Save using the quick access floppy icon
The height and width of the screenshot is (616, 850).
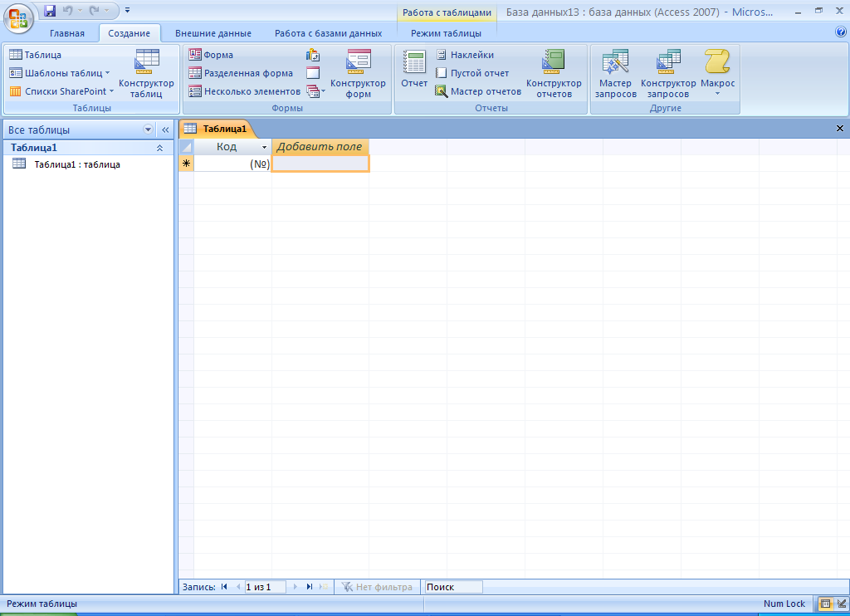tap(50, 10)
